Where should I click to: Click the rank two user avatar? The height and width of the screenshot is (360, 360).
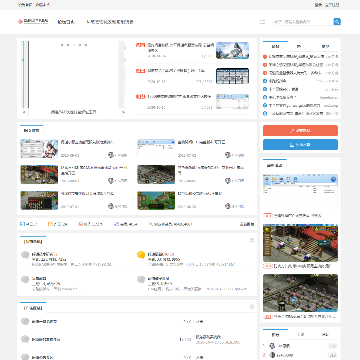[272, 355]
